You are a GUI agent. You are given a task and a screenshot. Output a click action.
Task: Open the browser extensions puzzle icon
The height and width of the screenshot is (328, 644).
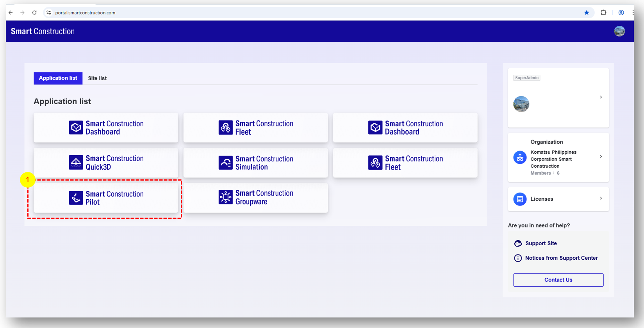pos(603,12)
